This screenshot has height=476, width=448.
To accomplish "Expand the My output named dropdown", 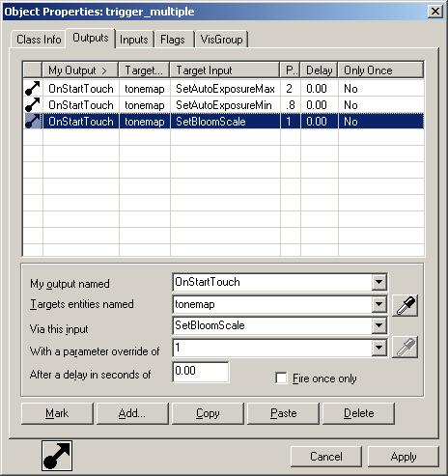I will [379, 282].
